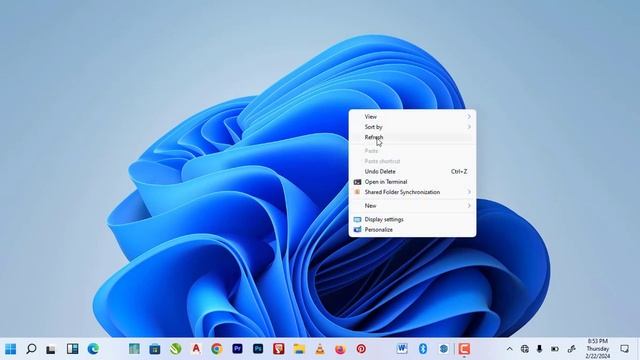Image resolution: width=640 pixels, height=360 pixels.
Task: Open the Widgets panel icon
Action: (x=73, y=349)
